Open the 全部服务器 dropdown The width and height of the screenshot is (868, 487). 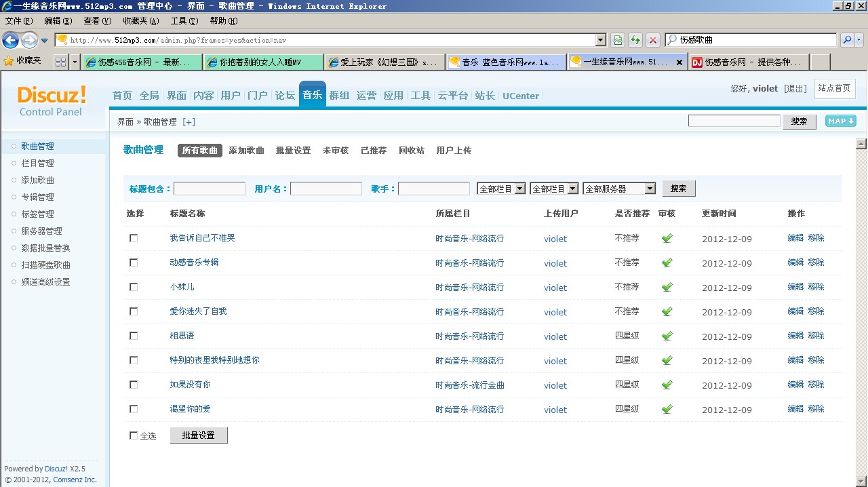pos(619,189)
